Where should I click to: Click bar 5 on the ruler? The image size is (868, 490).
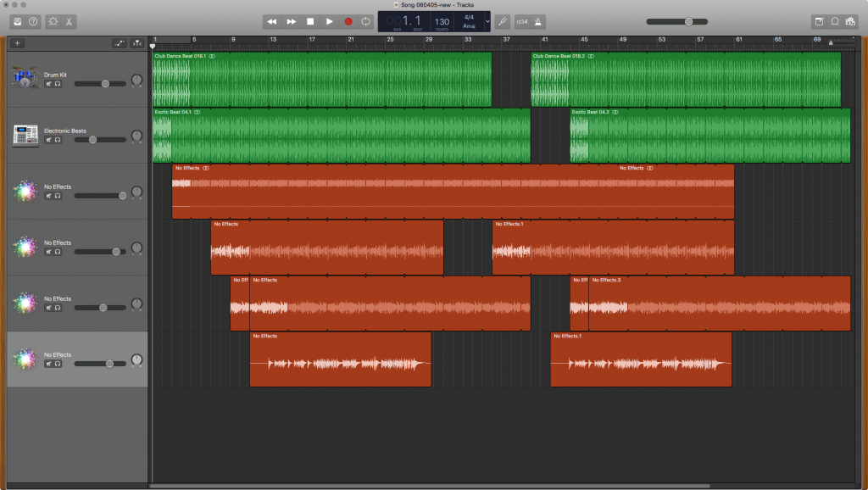[194, 40]
